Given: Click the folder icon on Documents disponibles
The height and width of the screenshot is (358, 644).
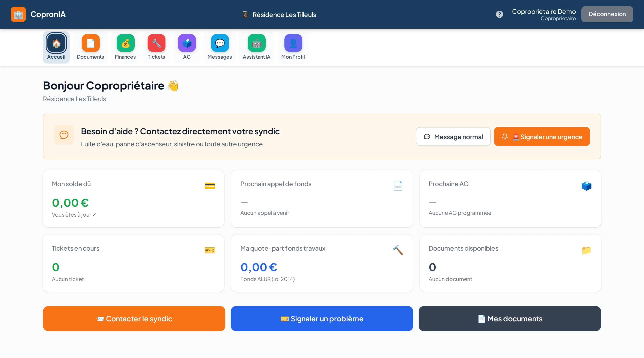Looking at the screenshot, I should 586,250.
